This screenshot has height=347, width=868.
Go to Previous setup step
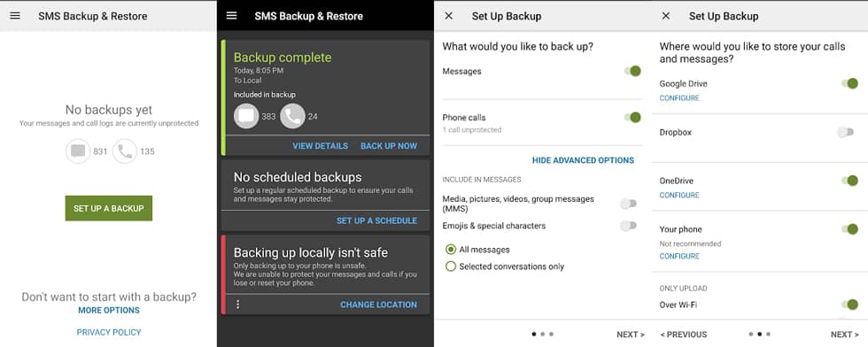[x=684, y=335]
